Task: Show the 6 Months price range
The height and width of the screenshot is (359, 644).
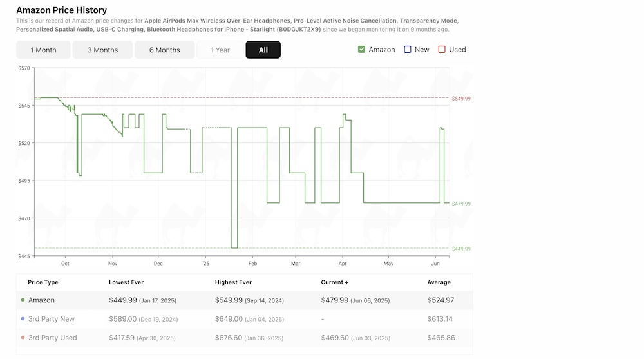Action: pyautogui.click(x=164, y=50)
